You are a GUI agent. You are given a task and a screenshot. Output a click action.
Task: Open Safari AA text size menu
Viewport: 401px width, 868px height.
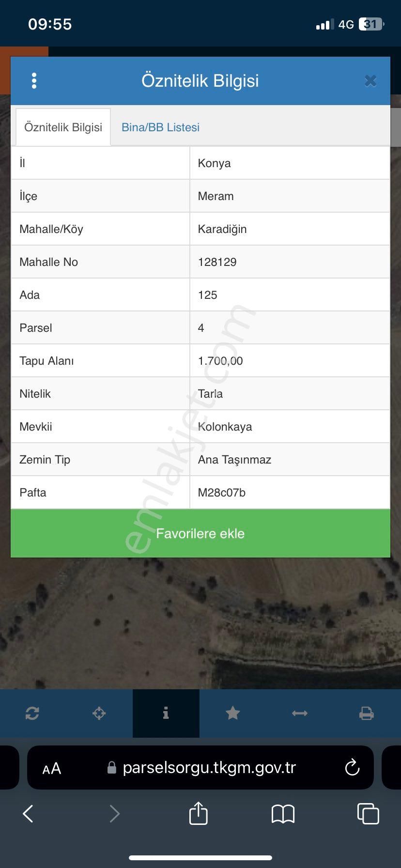[x=52, y=768]
